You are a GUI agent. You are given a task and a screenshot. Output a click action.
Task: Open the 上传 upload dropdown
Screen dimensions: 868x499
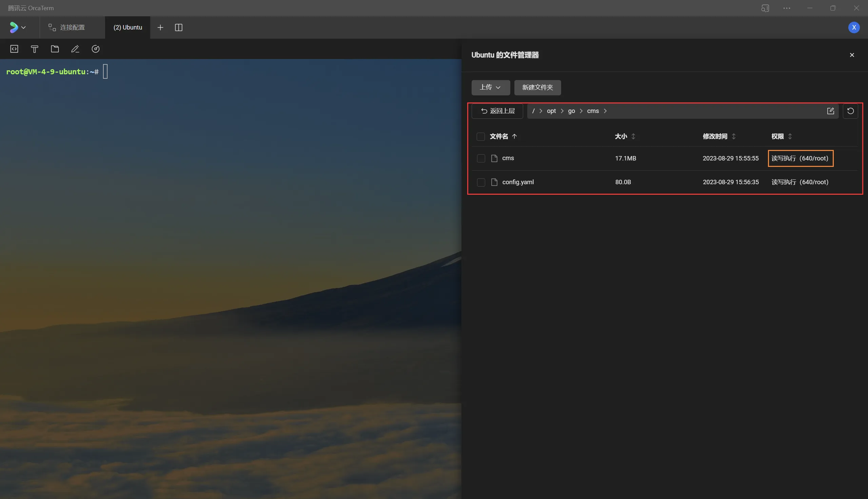pos(491,88)
